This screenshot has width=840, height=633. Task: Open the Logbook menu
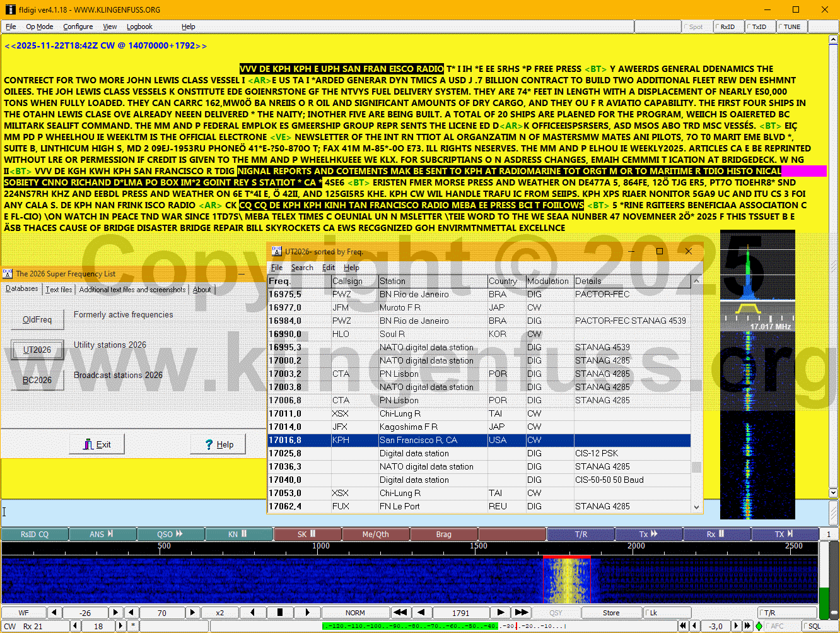coord(139,27)
